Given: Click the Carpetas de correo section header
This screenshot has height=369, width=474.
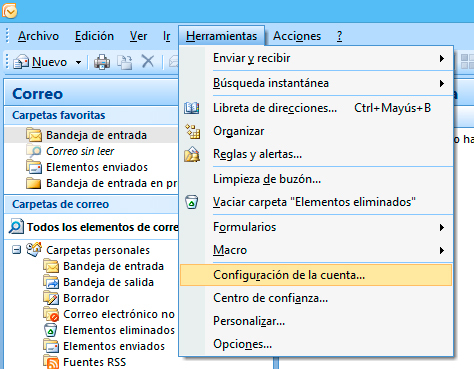Looking at the screenshot, I should [x=91, y=204].
